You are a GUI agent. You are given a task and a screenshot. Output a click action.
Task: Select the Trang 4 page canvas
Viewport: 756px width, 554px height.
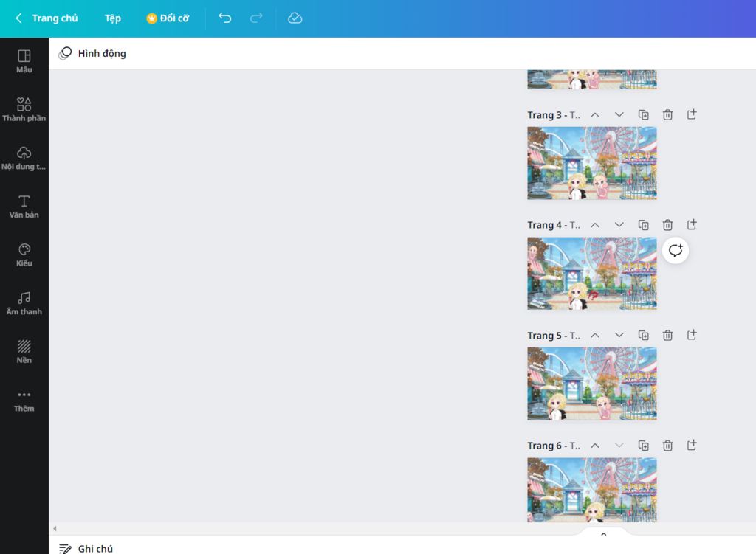point(591,273)
